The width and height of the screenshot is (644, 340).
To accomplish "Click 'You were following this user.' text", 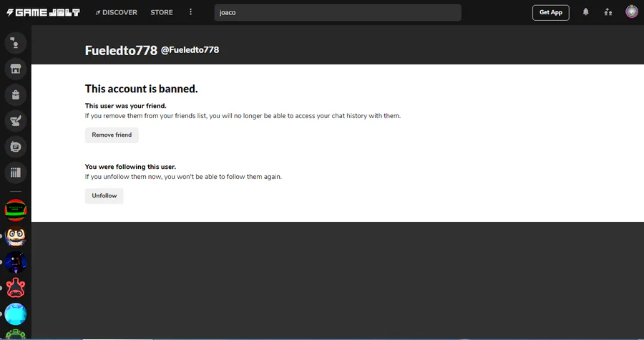I will tap(130, 167).
